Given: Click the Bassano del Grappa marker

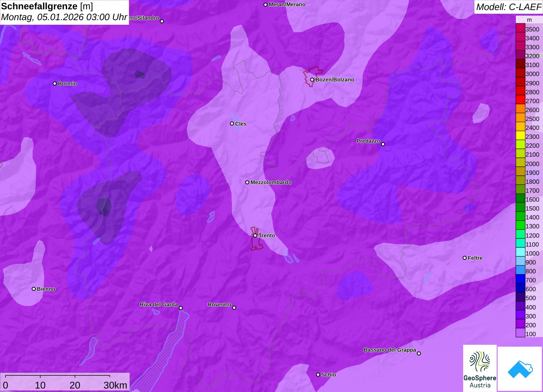Looking at the screenshot, I should (x=418, y=353).
